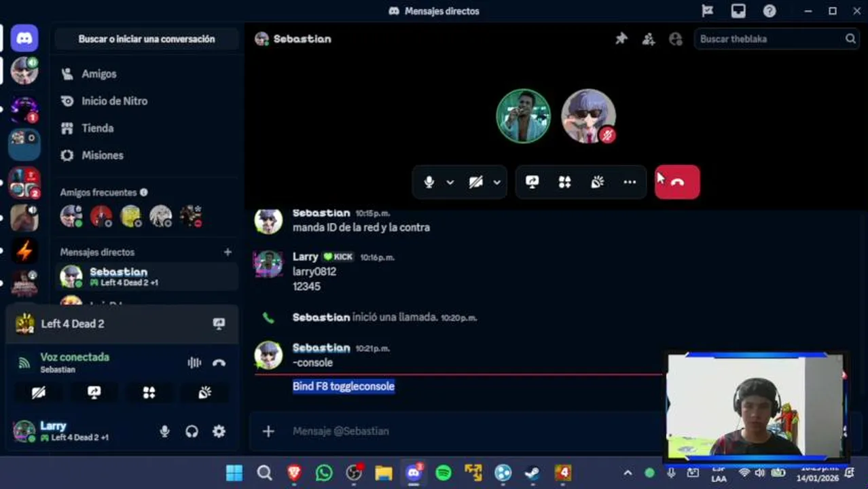This screenshot has width=868, height=489.
Task: Show hidden tray icons chevron
Action: (x=628, y=473)
